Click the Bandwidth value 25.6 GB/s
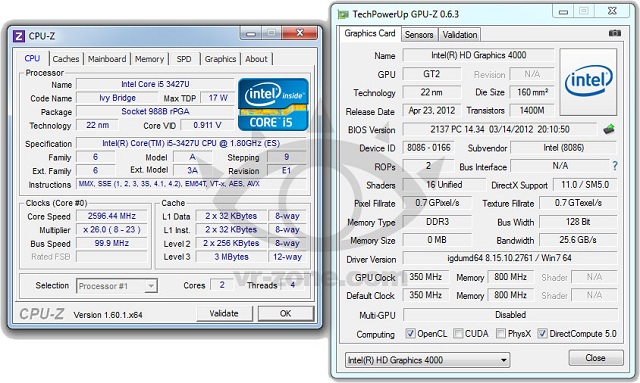Screen dimensions: 640x383 (578, 240)
